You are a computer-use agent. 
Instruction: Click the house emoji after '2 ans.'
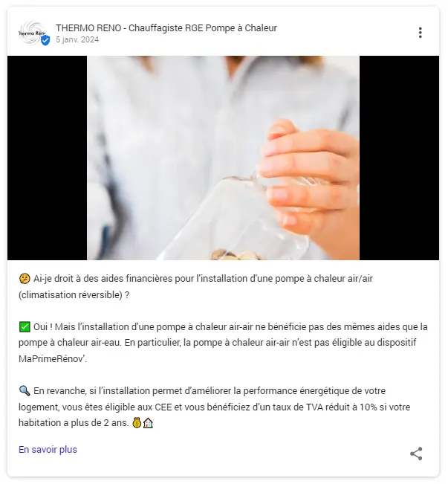[148, 422]
